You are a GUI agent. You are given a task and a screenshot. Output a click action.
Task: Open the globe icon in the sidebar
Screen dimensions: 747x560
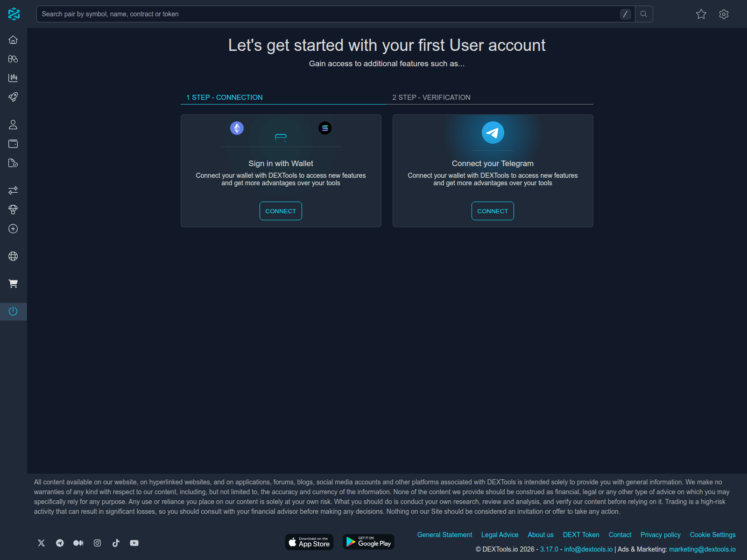click(x=13, y=256)
